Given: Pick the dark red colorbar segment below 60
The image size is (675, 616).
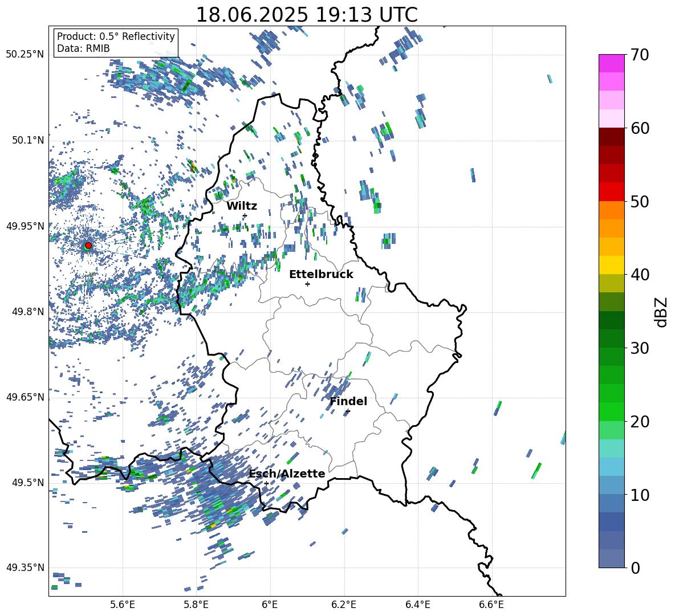Looking at the screenshot, I should tap(611, 137).
